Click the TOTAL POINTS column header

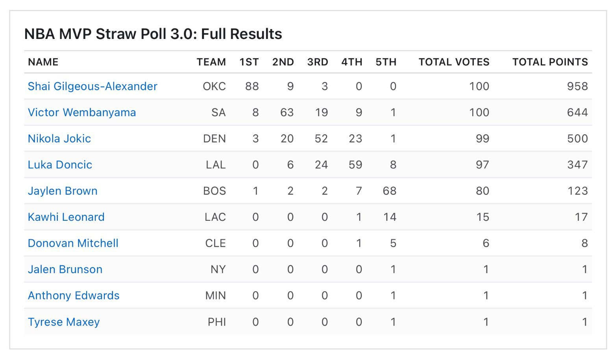[550, 62]
